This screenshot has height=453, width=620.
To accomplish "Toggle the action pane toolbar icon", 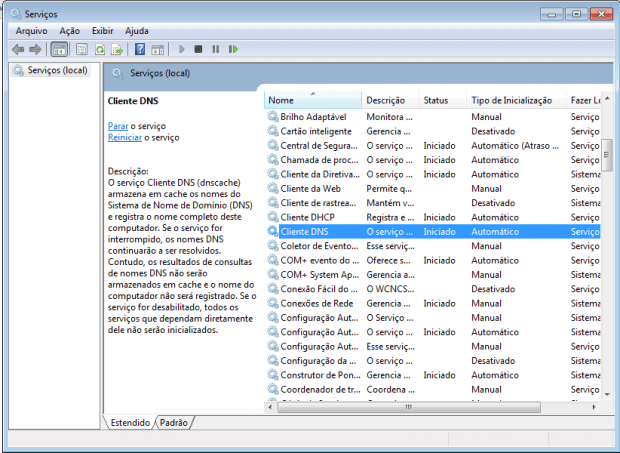I will (x=158, y=49).
